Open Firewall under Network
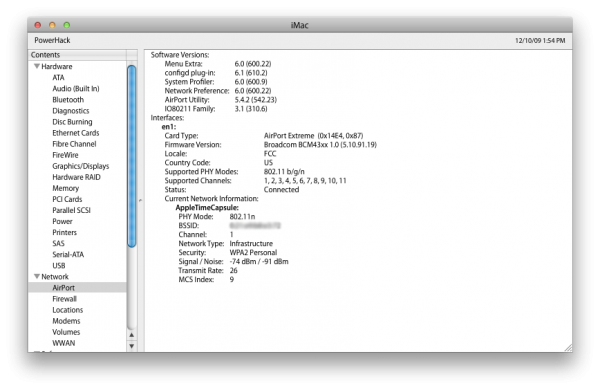The height and width of the screenshot is (390, 600). click(64, 299)
